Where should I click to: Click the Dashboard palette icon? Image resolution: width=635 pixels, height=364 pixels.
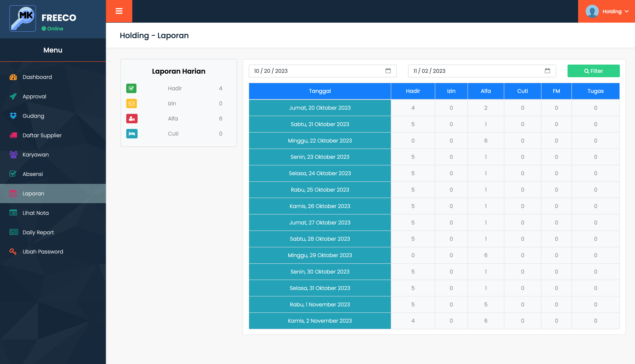point(13,77)
